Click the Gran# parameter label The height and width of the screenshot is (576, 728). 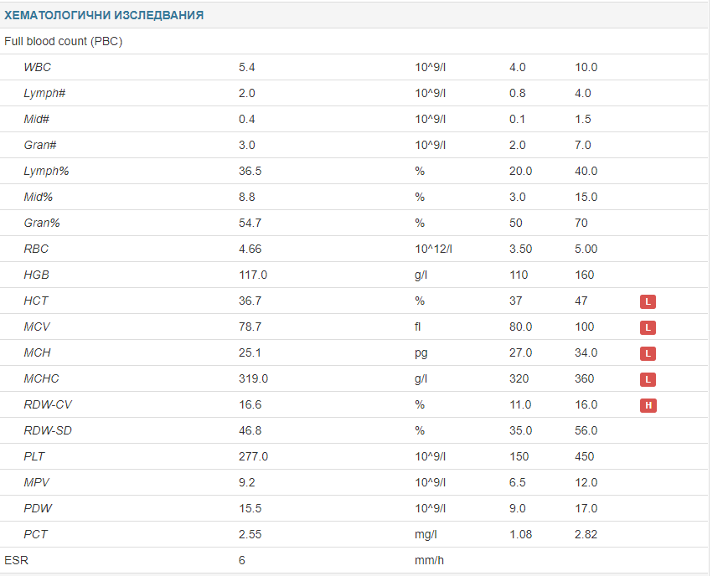coord(40,145)
